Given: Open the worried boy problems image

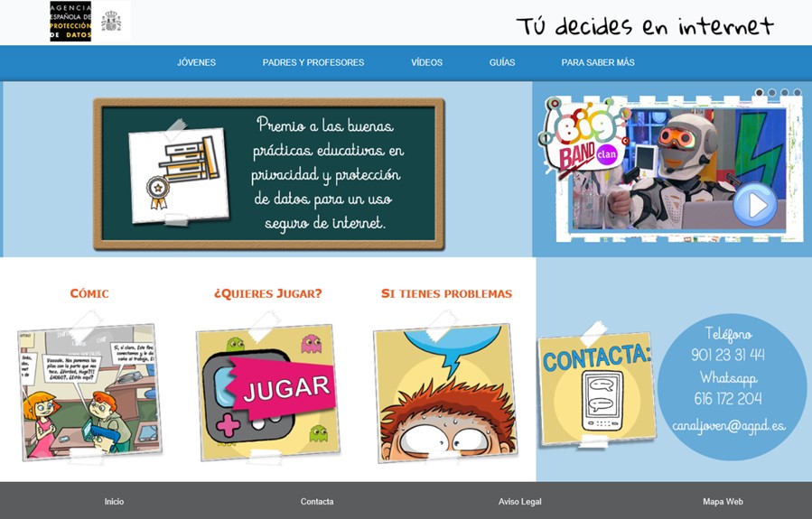Looking at the screenshot, I should (x=445, y=392).
